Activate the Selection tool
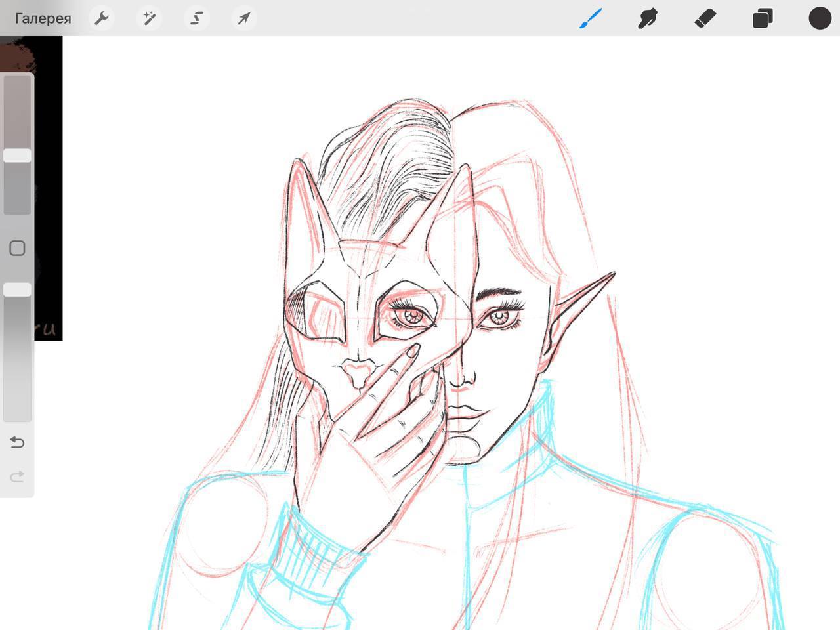Viewport: 840px width, 630px height. pyautogui.click(x=196, y=18)
